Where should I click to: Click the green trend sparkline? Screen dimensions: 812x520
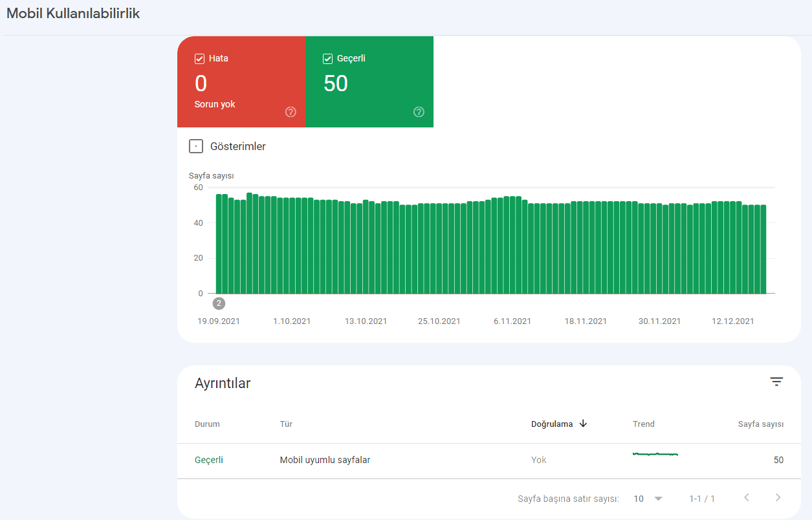[x=655, y=455]
